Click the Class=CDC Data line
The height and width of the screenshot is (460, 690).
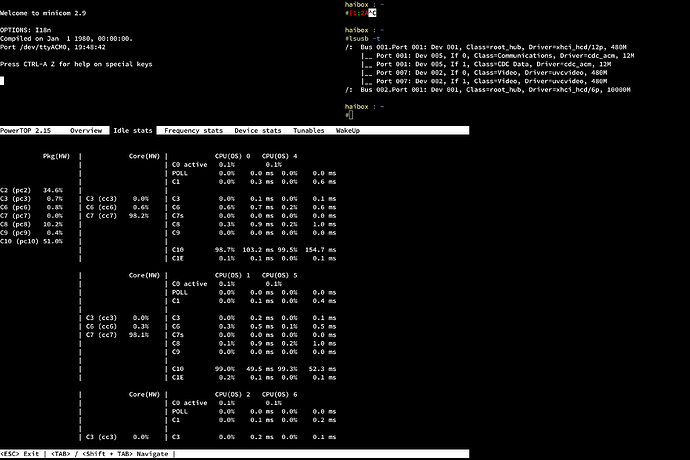tap(486, 64)
